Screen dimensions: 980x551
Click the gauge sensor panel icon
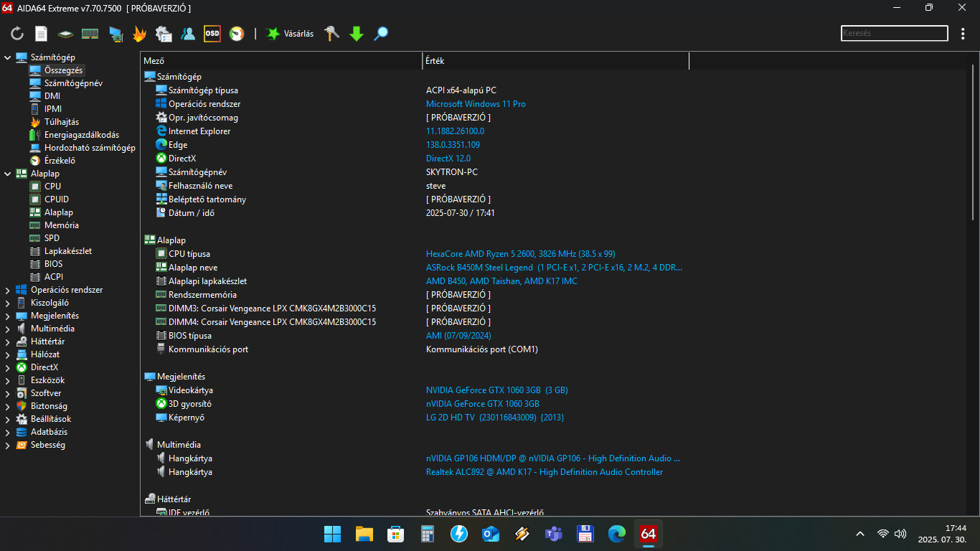[x=237, y=34]
